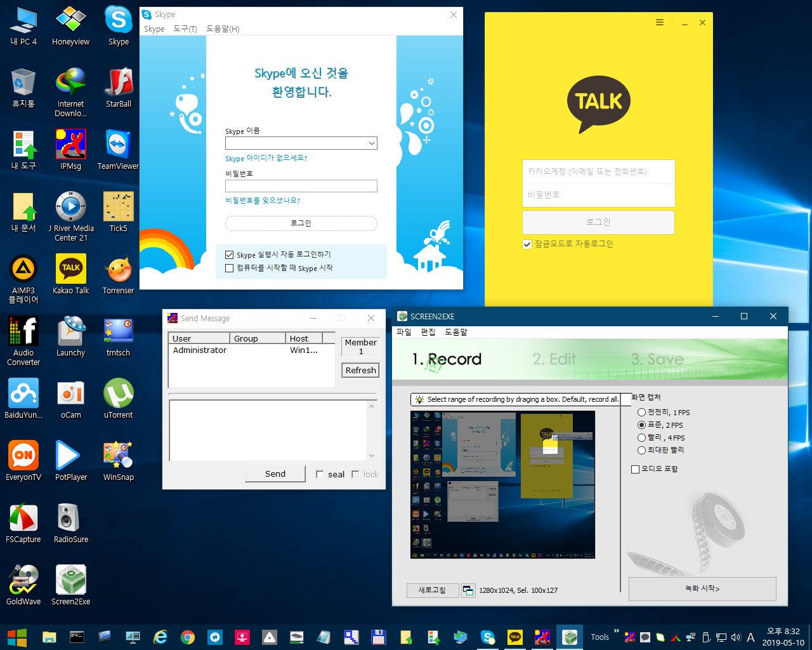Click the Skype password input field
Image resolution: width=812 pixels, height=650 pixels.
pyautogui.click(x=301, y=186)
